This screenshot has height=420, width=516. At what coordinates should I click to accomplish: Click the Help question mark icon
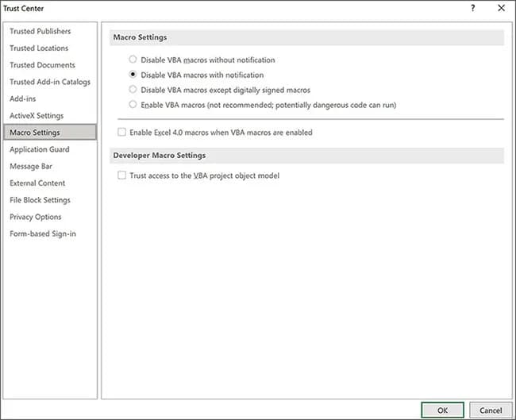[x=475, y=8]
